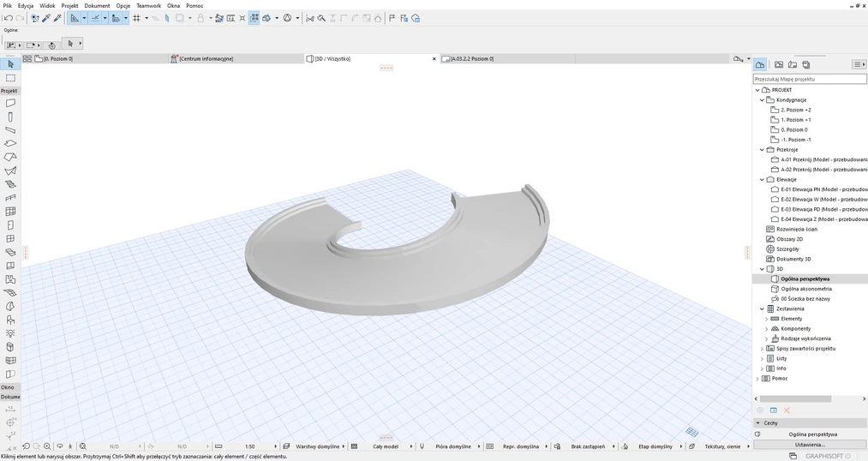868x461 pixels.
Task: Select the Column tool
Action: 10,117
